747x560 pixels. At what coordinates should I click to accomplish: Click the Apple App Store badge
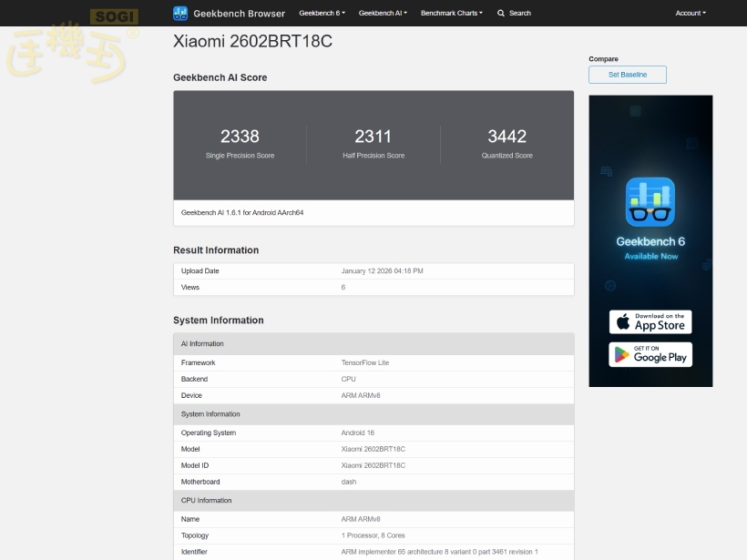click(650, 321)
